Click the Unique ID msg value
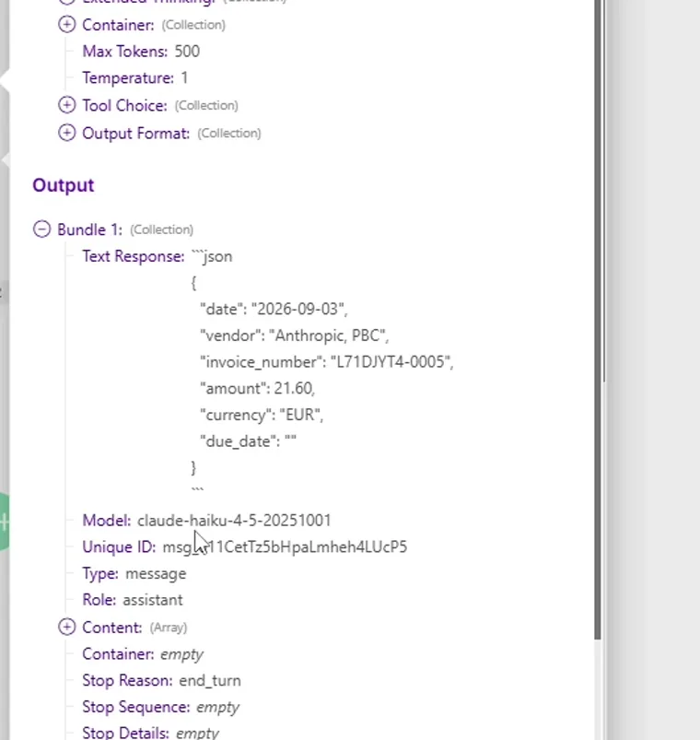 [x=285, y=547]
